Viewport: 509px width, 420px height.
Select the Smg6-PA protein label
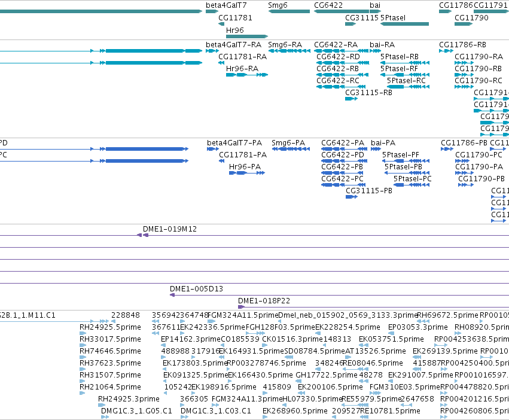tap(288, 143)
